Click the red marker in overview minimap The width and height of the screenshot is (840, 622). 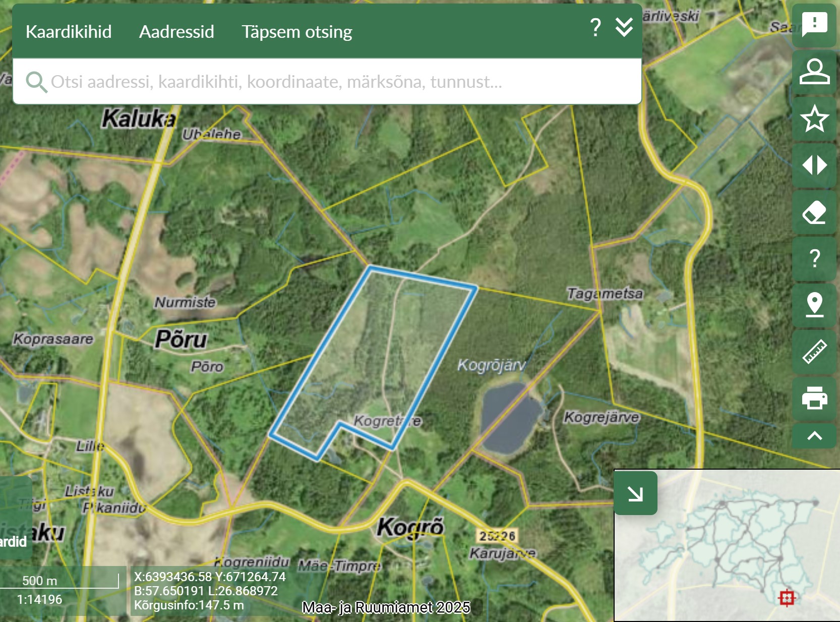point(787,598)
